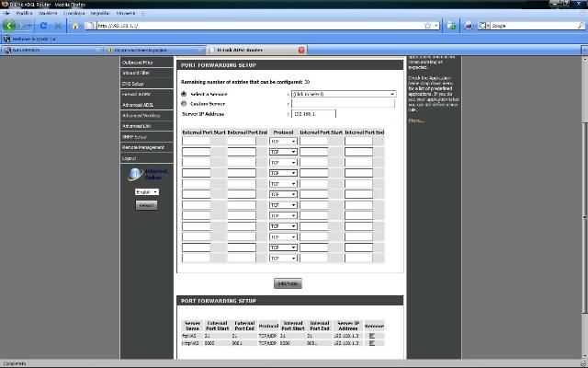Click the first External Port Start field
Image resolution: width=588 pixels, height=368 pixels.
(x=197, y=141)
